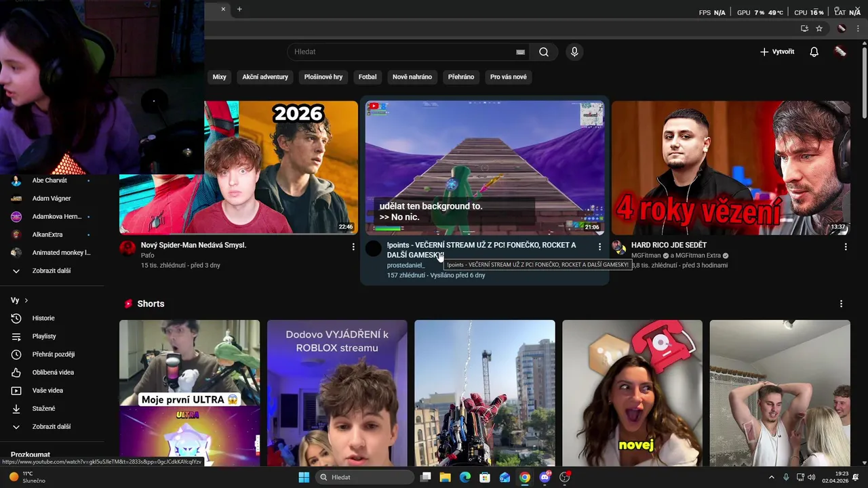Open the weather widget 11°C Slunečno
The height and width of the screenshot is (488, 868).
pyautogui.click(x=27, y=477)
